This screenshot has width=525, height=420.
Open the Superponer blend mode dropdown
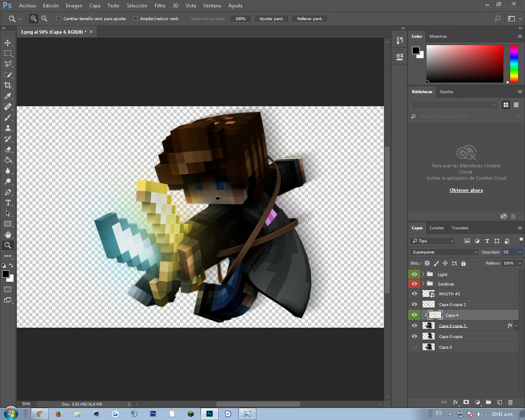(x=444, y=252)
